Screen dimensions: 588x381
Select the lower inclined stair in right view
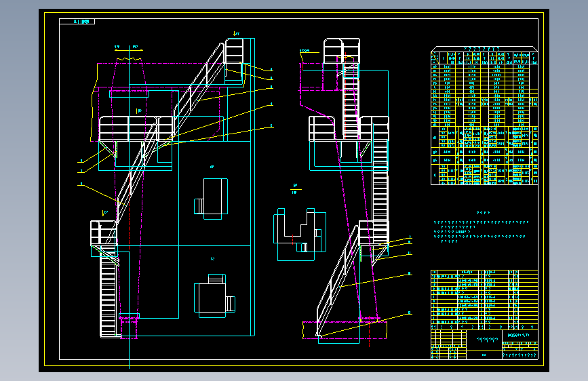pos(338,281)
